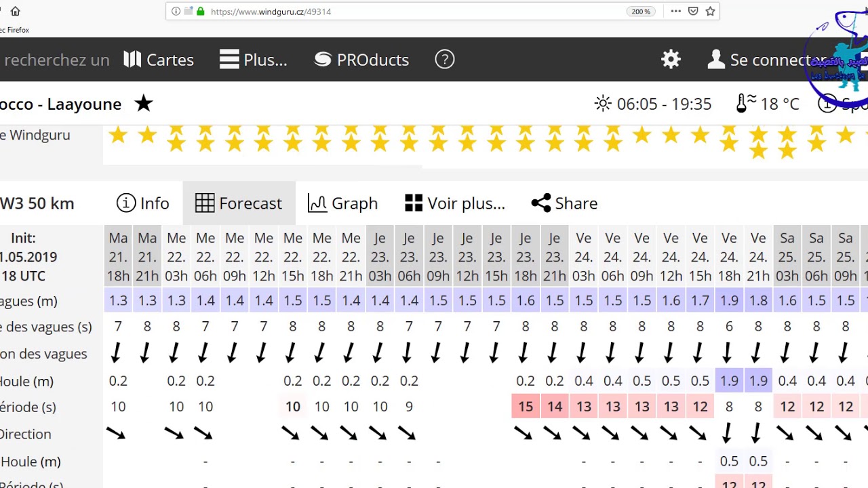Click swell direction arrow under Ve 24. 18h
Screen dimensions: 868x488
pos(728,433)
